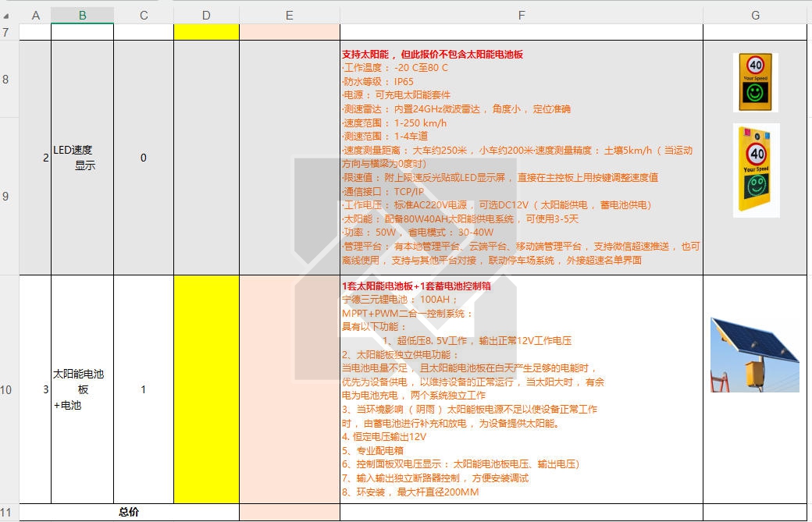Click the LED speed display specification text cell

pyautogui.click(x=521, y=158)
